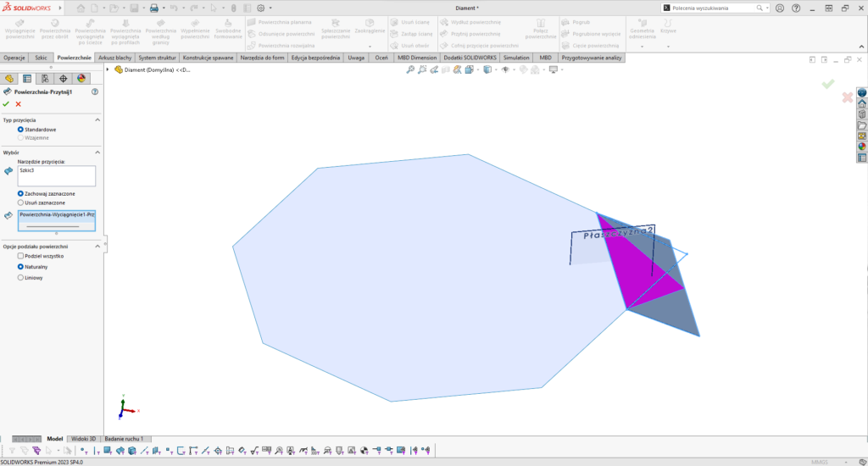Open the ConfigurationManager tab icon

(45, 78)
